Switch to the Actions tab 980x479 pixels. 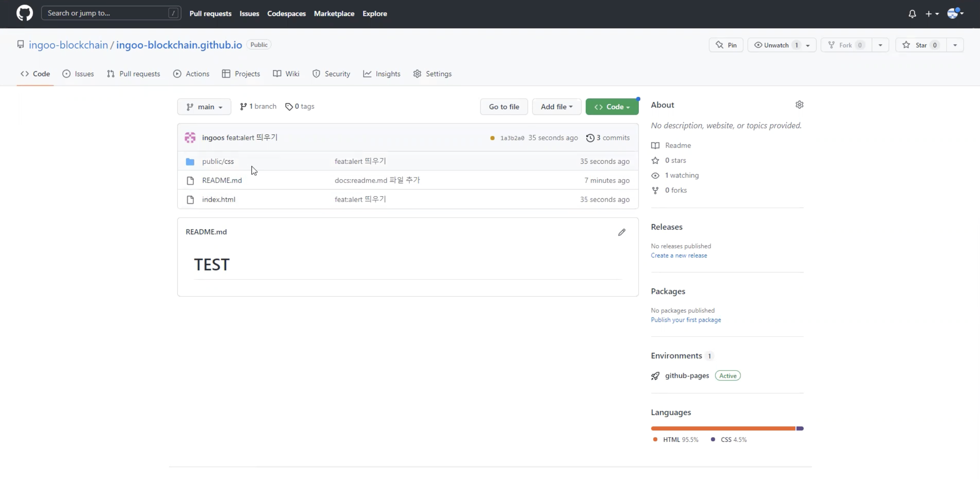(191, 74)
